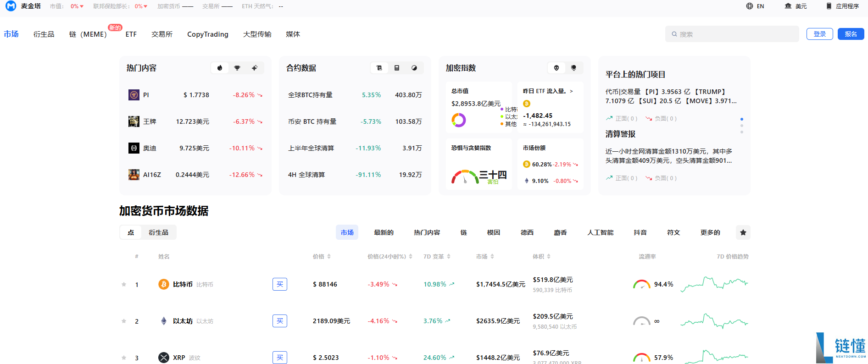Open ETF navigation item
Viewport: 868px width, 364px height.
coord(131,34)
